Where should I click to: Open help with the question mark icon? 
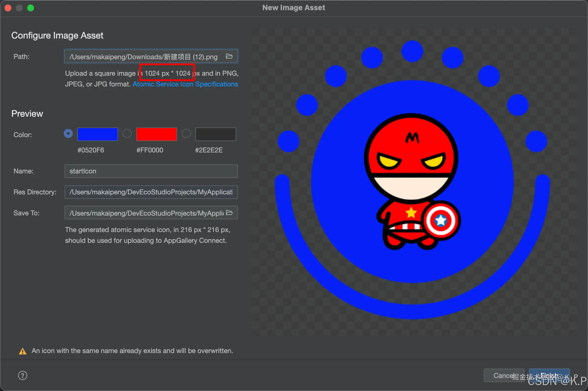tap(23, 375)
